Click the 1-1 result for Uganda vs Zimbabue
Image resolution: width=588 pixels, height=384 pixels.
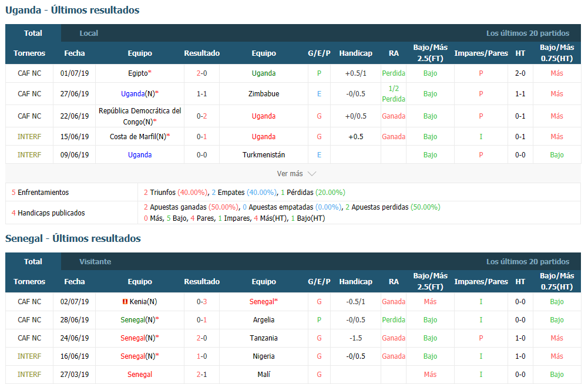point(201,94)
